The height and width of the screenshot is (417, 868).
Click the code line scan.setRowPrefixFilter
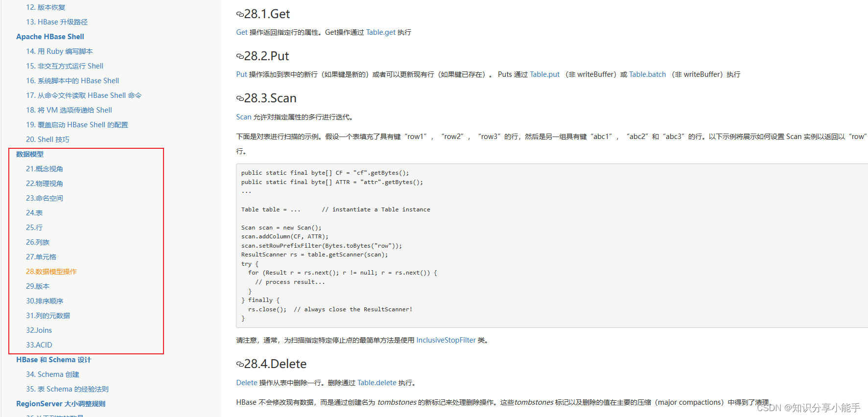pos(322,246)
